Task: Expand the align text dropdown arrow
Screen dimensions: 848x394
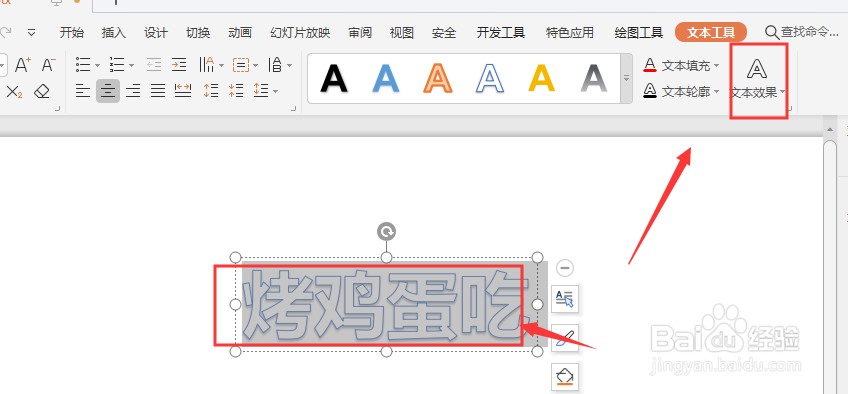Action: tap(255, 66)
